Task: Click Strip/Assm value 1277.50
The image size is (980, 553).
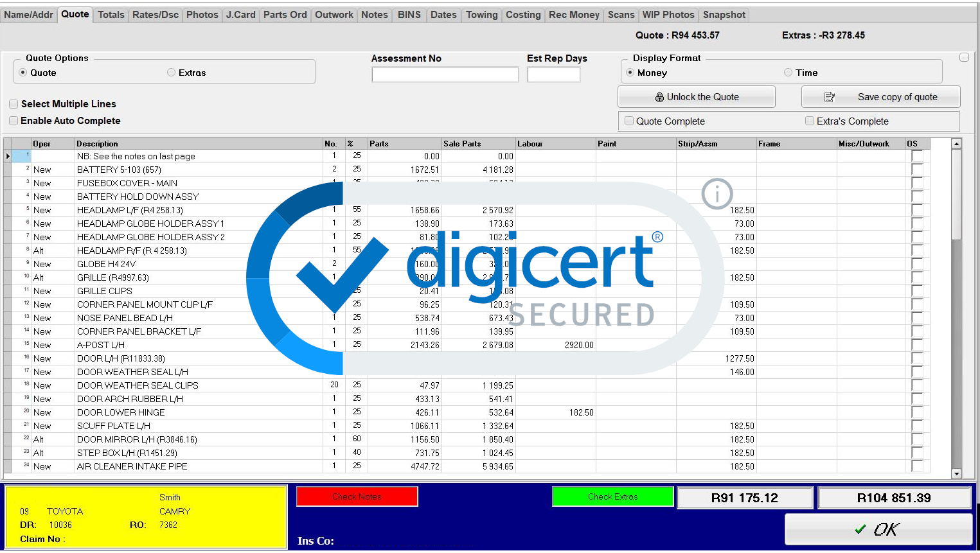Action: tap(740, 358)
